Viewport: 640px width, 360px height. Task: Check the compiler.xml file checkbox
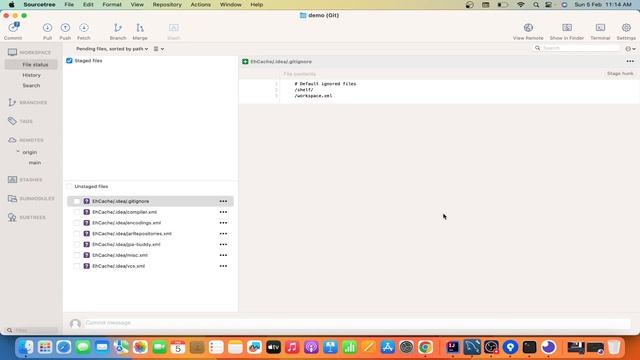tap(77, 212)
